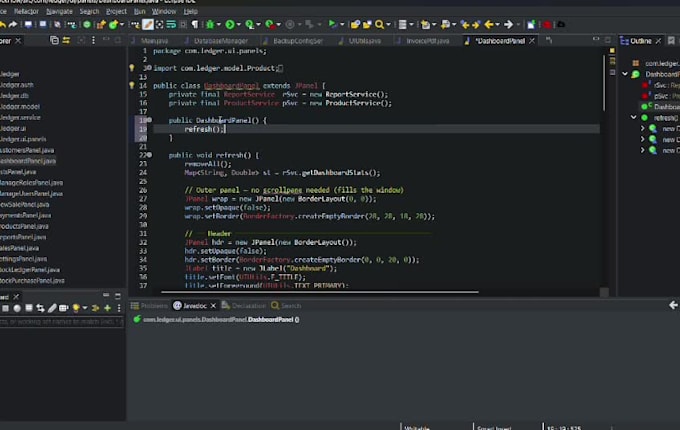Image resolution: width=680 pixels, height=430 pixels.
Task: Click the editor horizontal scrollbar
Action: click(x=320, y=292)
